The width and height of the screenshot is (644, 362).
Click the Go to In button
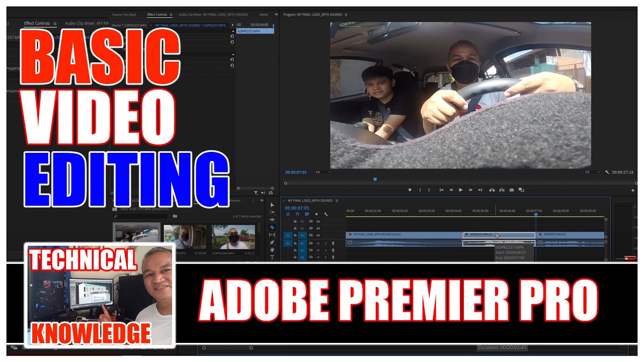tap(442, 190)
